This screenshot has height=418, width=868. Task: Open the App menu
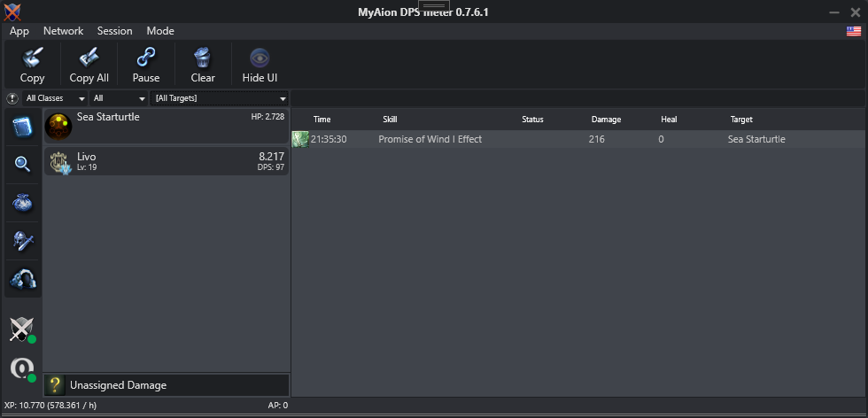tap(19, 31)
